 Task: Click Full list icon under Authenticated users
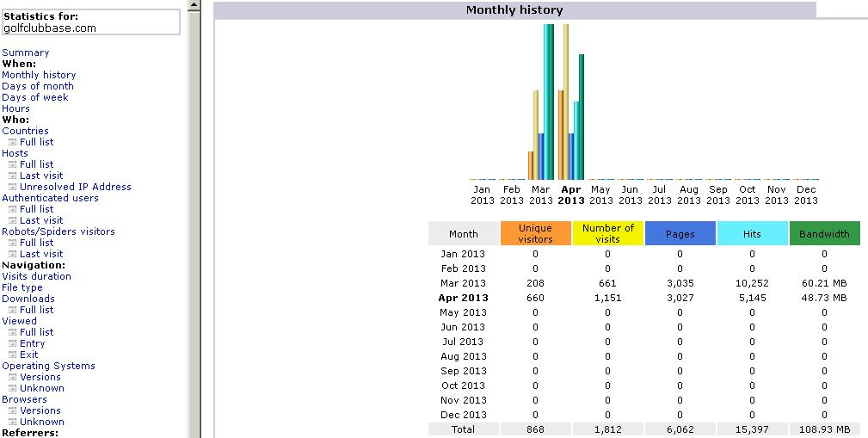tap(12, 209)
